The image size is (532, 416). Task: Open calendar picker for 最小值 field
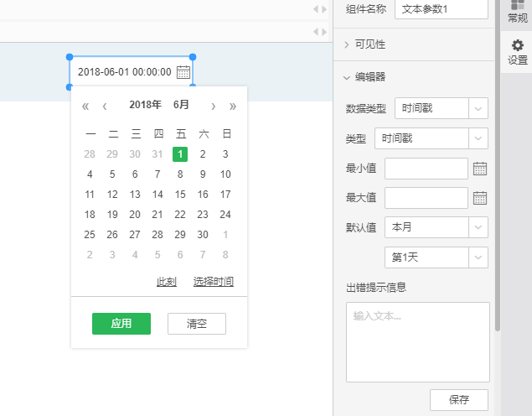pos(480,169)
